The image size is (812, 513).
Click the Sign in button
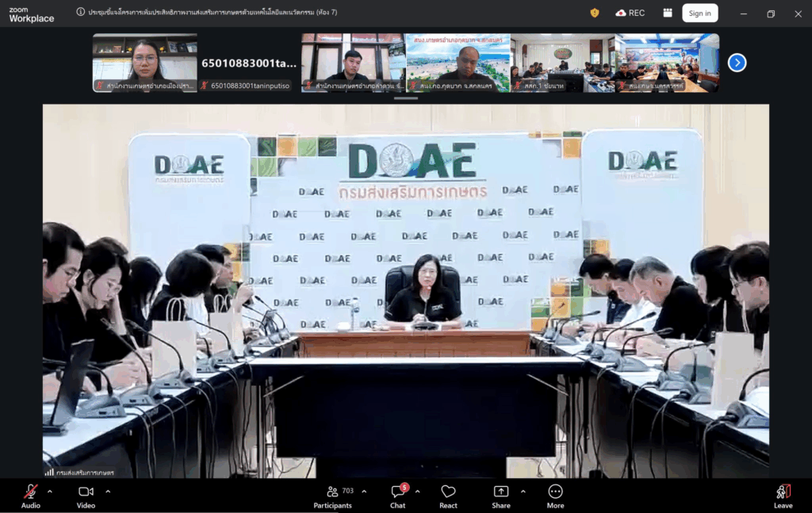point(699,13)
